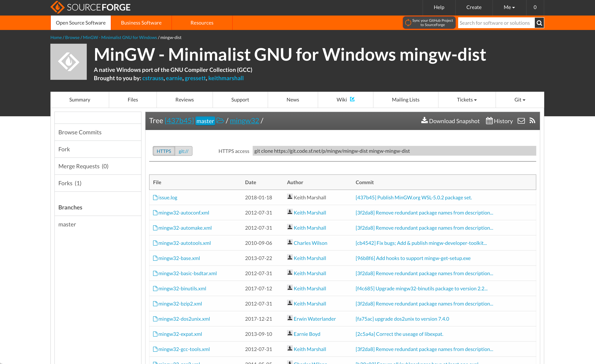Click the file icon for issue.log
Image resolution: width=595 pixels, height=364 pixels.
click(x=155, y=198)
